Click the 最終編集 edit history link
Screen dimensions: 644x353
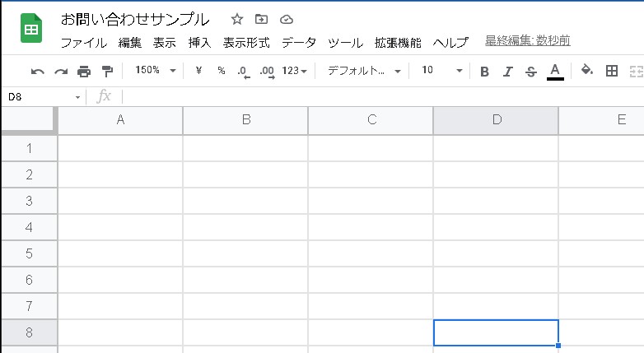(528, 41)
